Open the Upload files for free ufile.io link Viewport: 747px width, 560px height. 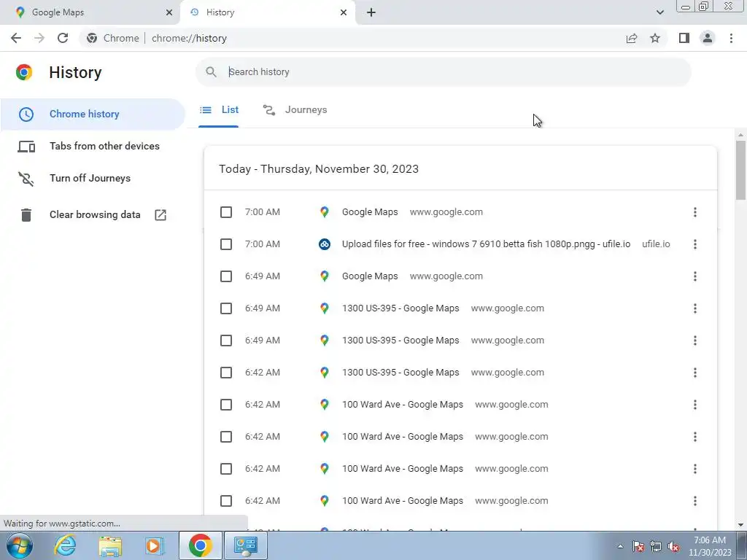pyautogui.click(x=486, y=244)
